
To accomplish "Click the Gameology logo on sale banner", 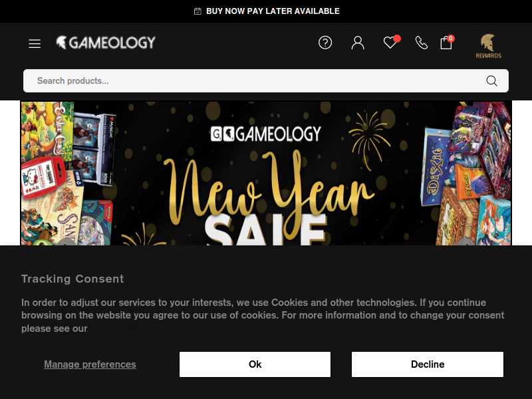I will pyautogui.click(x=265, y=134).
